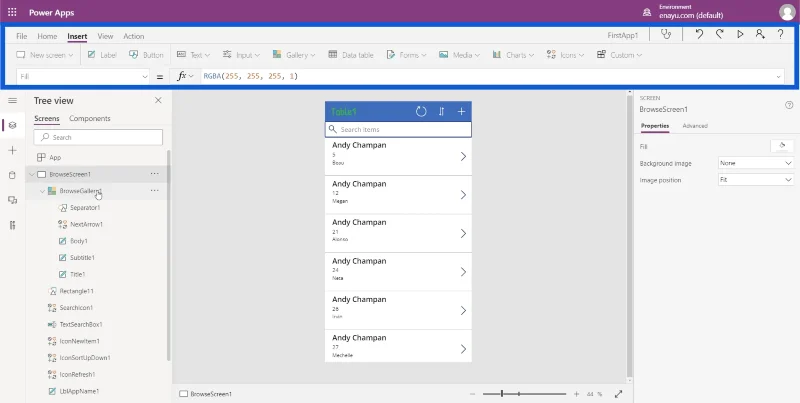The width and height of the screenshot is (800, 403).
Task: Click the Tree view search field
Action: coord(98,137)
